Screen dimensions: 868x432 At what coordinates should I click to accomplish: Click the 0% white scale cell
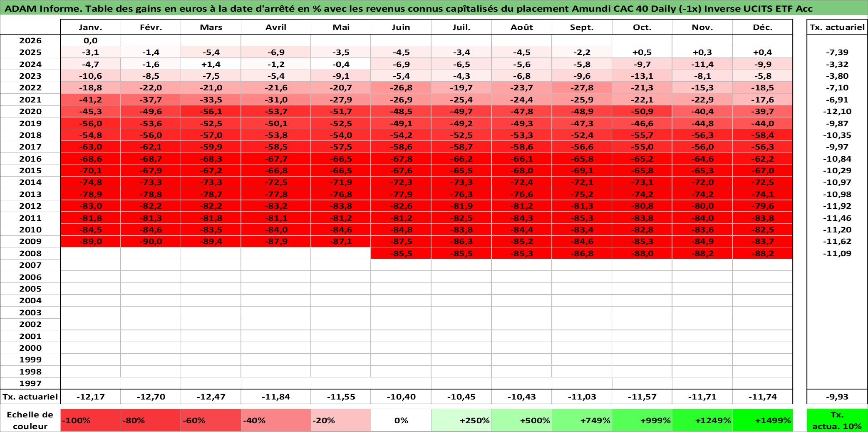pyautogui.click(x=401, y=420)
